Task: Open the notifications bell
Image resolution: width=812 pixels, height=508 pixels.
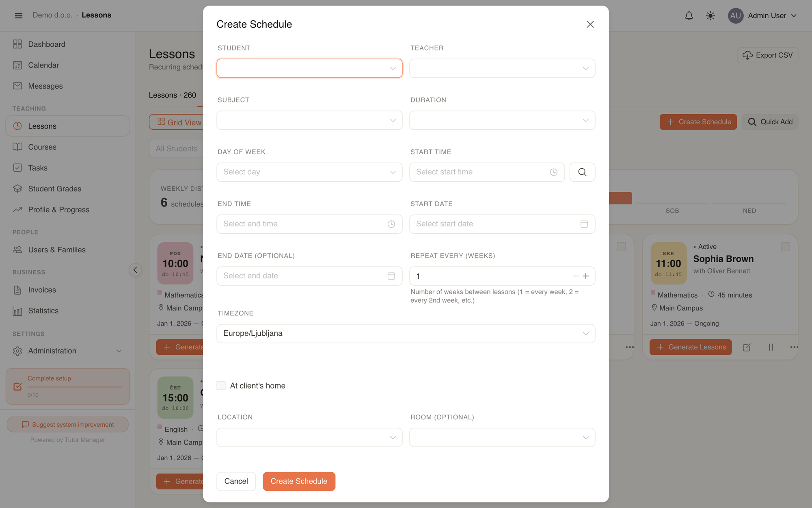Action: pyautogui.click(x=689, y=16)
